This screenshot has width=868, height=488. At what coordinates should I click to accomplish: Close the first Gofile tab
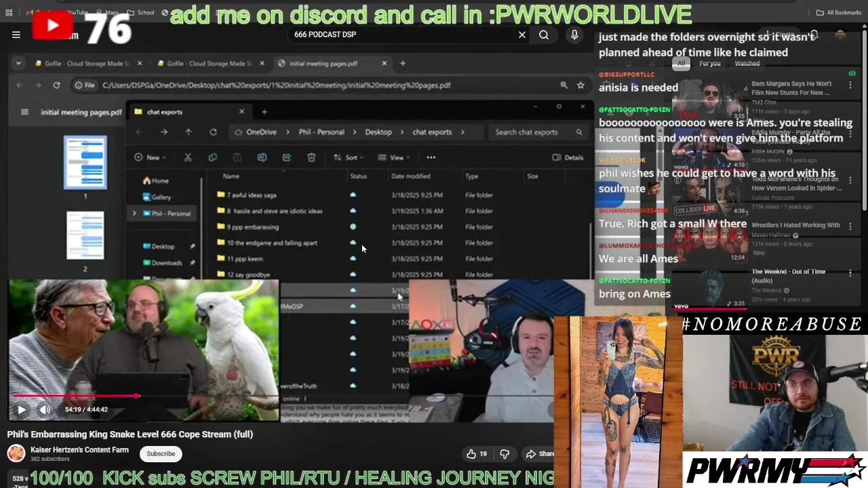coord(140,63)
